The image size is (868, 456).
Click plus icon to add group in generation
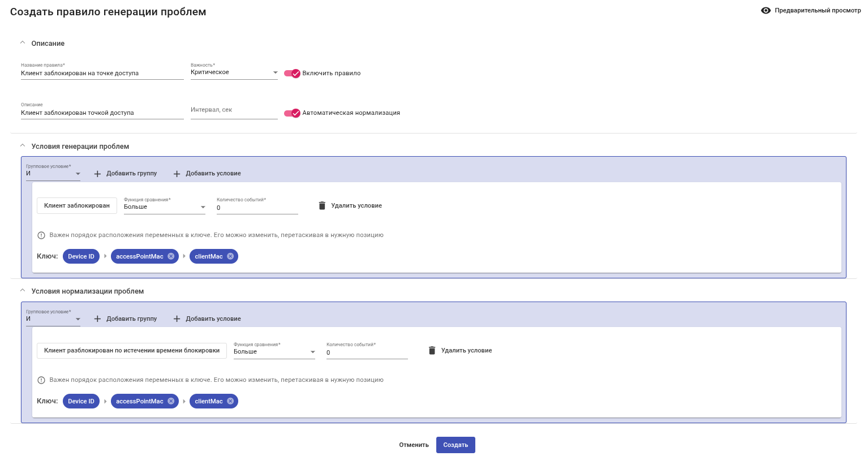[97, 174]
